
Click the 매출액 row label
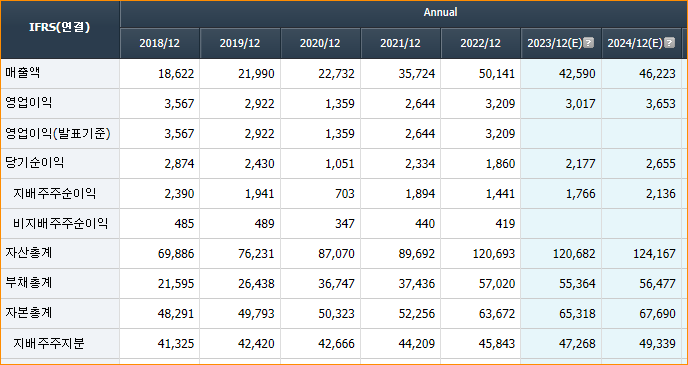click(x=22, y=73)
